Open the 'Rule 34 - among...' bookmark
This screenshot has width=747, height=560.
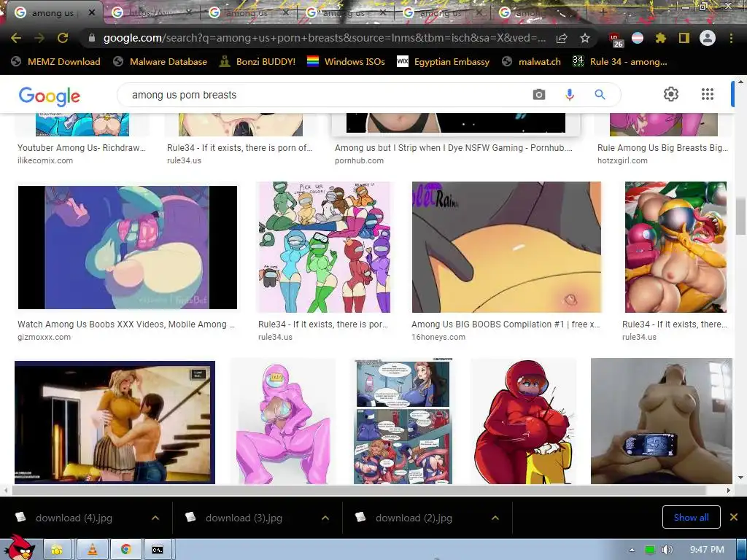pos(620,61)
